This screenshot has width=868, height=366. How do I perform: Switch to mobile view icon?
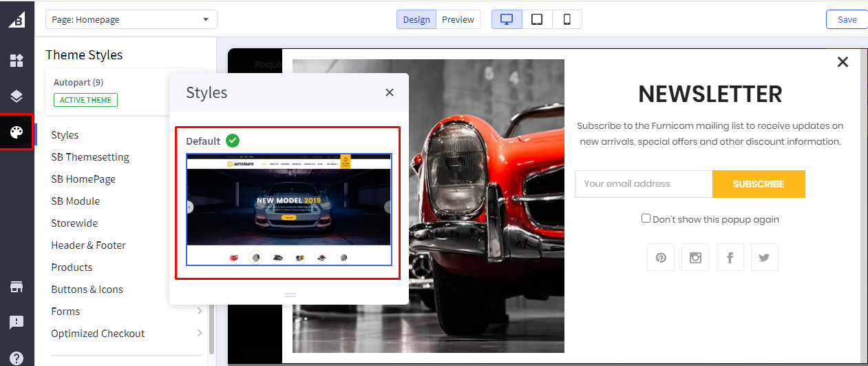point(567,19)
